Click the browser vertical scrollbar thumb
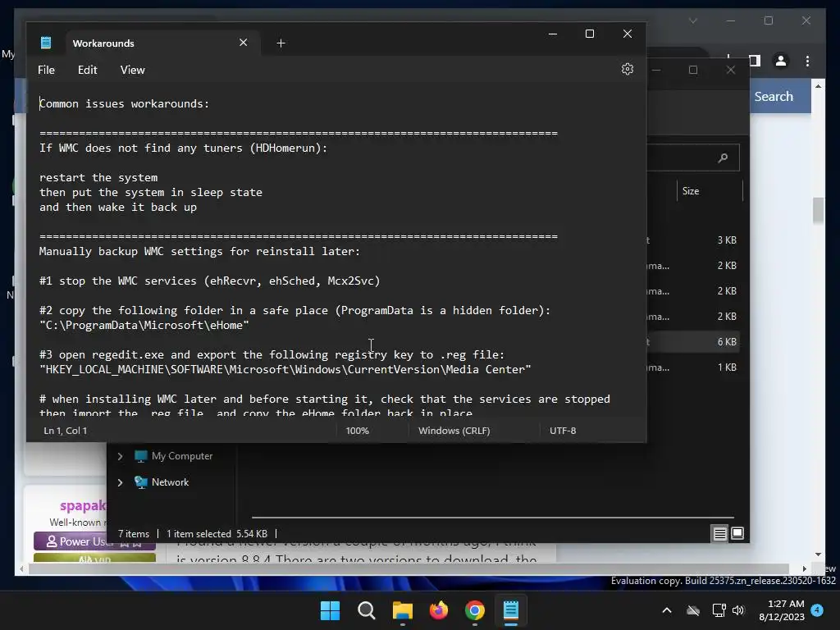 tap(818, 211)
